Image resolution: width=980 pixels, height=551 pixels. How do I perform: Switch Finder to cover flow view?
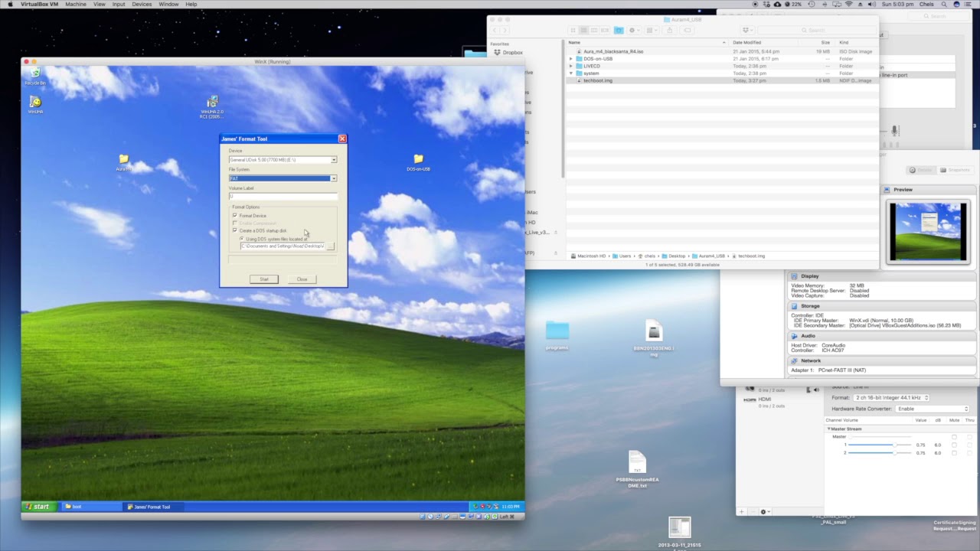605,30
